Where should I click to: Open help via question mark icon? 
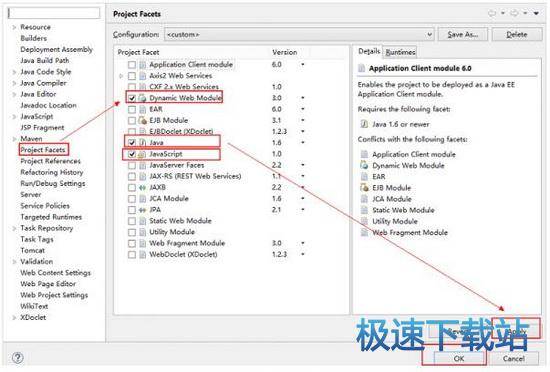(18, 358)
